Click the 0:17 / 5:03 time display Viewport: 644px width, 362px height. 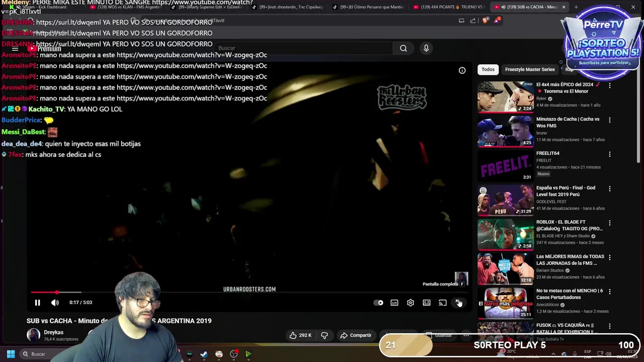tap(80, 303)
